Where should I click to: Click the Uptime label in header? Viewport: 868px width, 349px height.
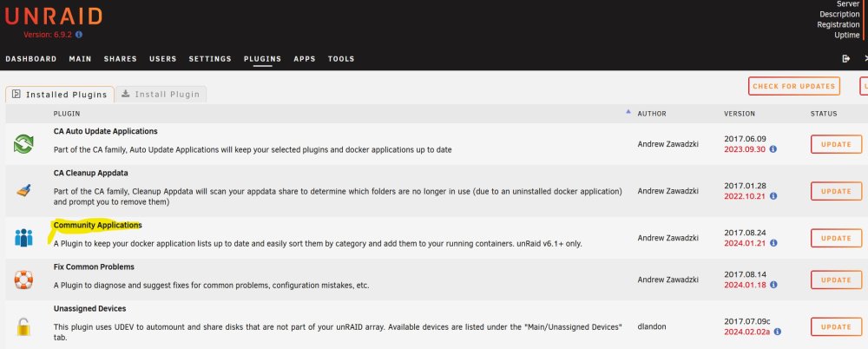tap(847, 35)
